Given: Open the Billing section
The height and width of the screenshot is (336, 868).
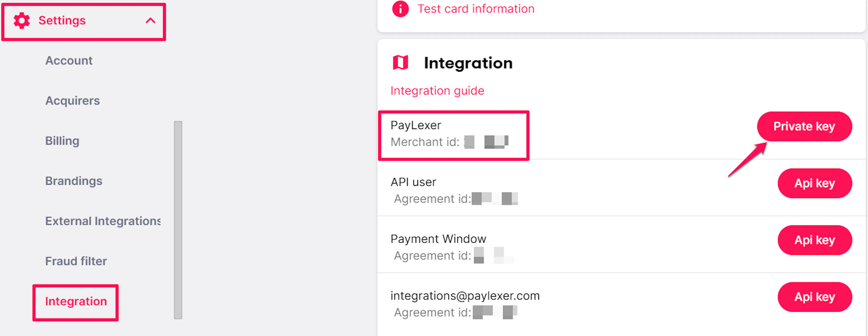Looking at the screenshot, I should (x=62, y=141).
